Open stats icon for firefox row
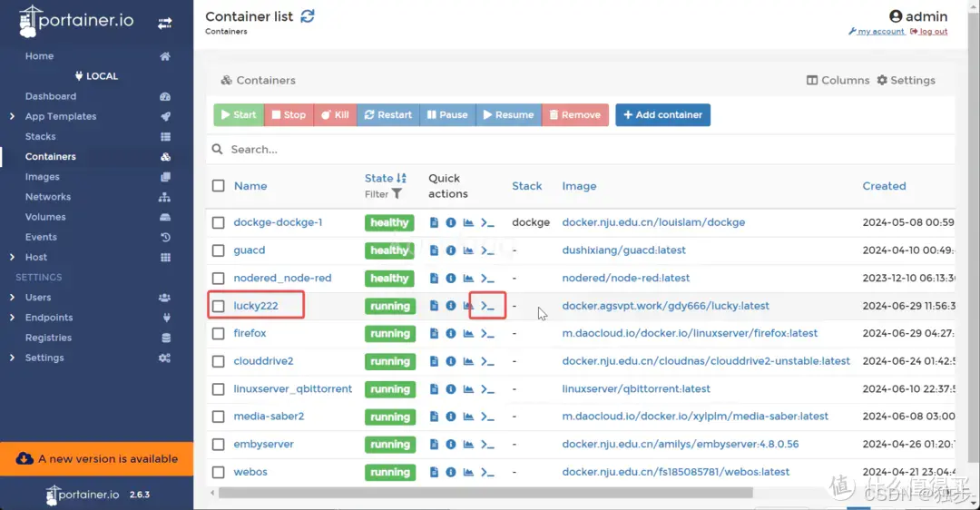Viewport: 980px width, 510px height. click(468, 333)
